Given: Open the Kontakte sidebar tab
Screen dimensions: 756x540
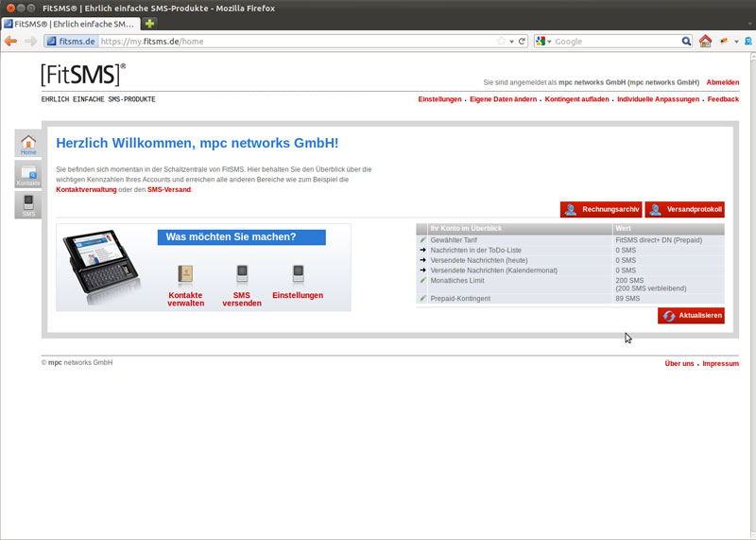Looking at the screenshot, I should (28, 175).
